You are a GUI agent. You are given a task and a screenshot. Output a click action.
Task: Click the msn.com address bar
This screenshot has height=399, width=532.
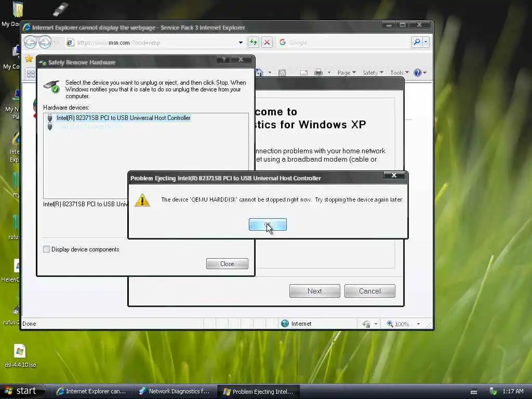point(154,43)
